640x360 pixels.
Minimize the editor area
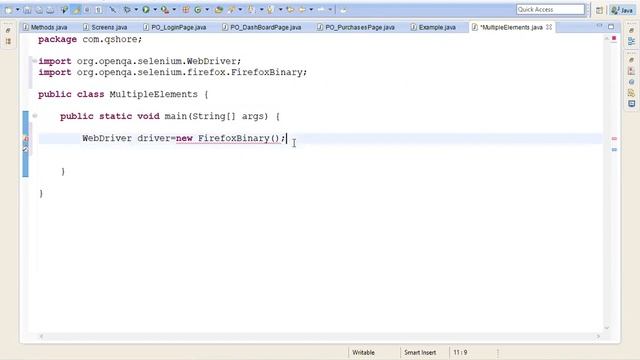click(599, 26)
